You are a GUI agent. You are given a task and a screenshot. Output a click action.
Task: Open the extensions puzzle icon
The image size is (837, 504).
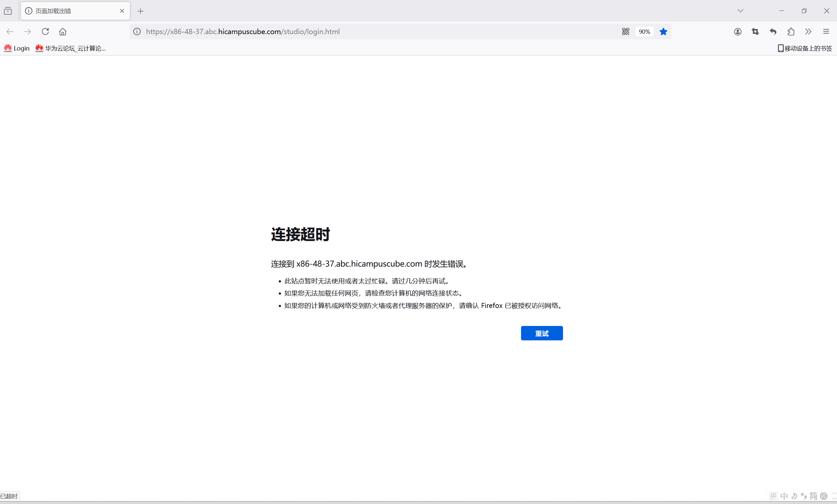[791, 31]
